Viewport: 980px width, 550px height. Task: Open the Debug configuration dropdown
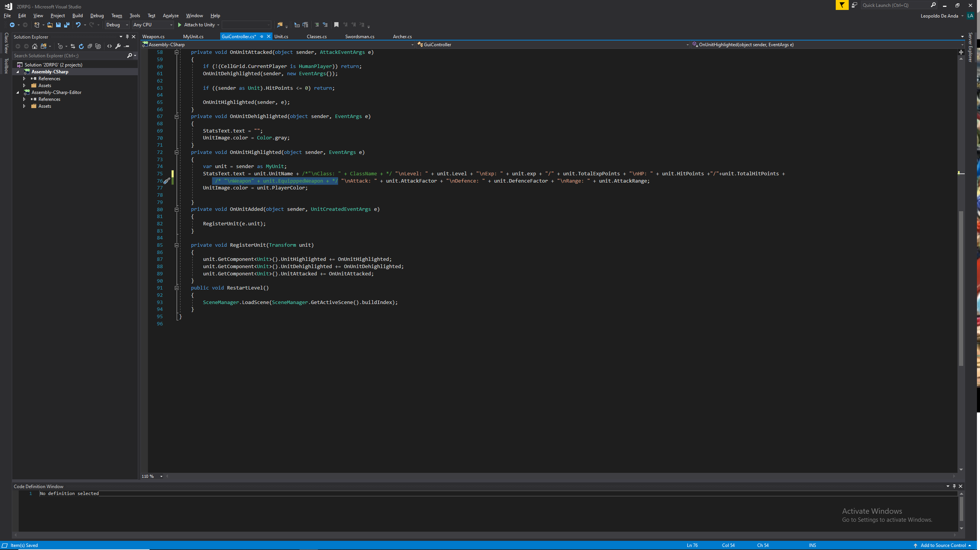tap(127, 24)
